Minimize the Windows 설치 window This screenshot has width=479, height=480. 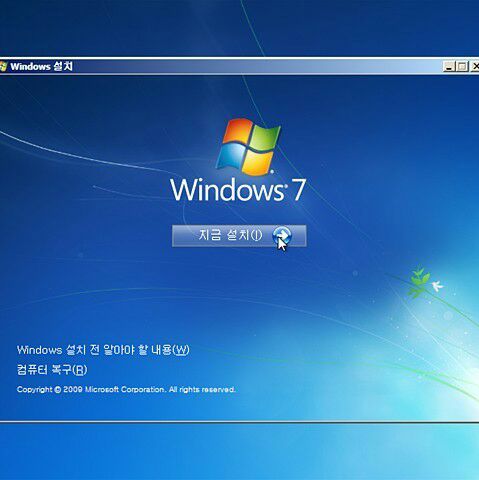[449, 67]
